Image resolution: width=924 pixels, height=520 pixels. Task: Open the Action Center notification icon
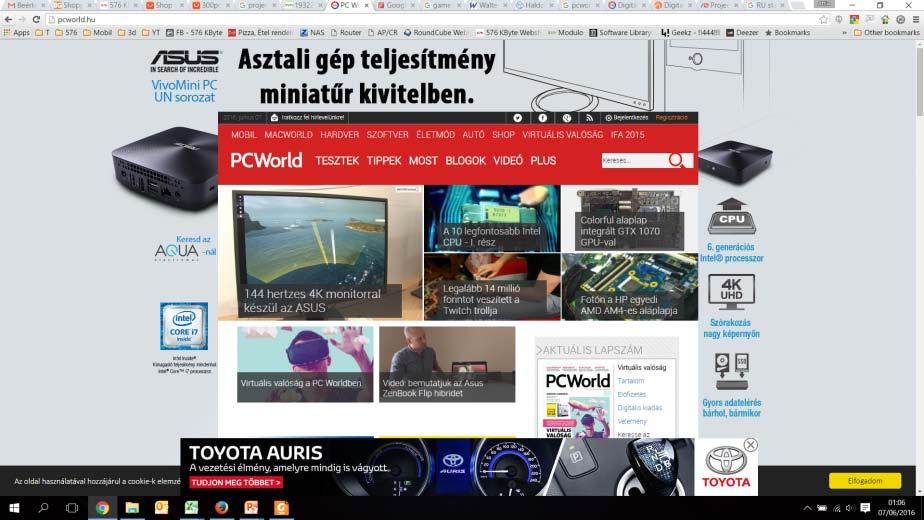[x=865, y=508]
